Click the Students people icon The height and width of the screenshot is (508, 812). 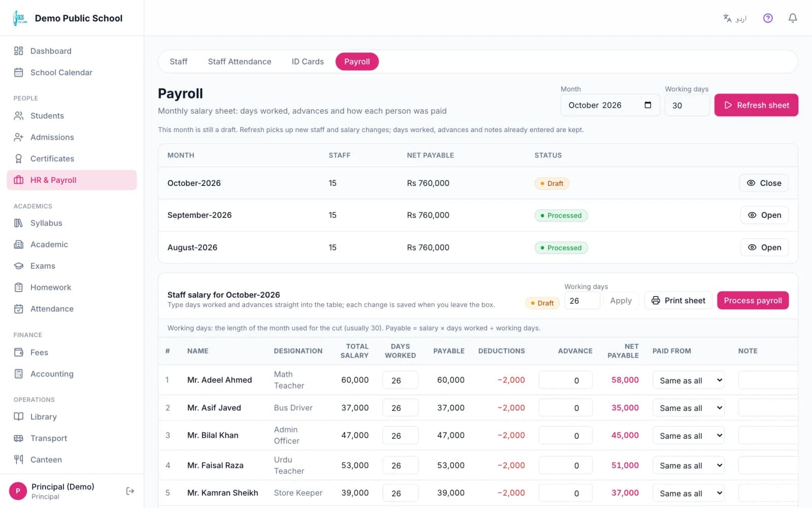point(19,116)
